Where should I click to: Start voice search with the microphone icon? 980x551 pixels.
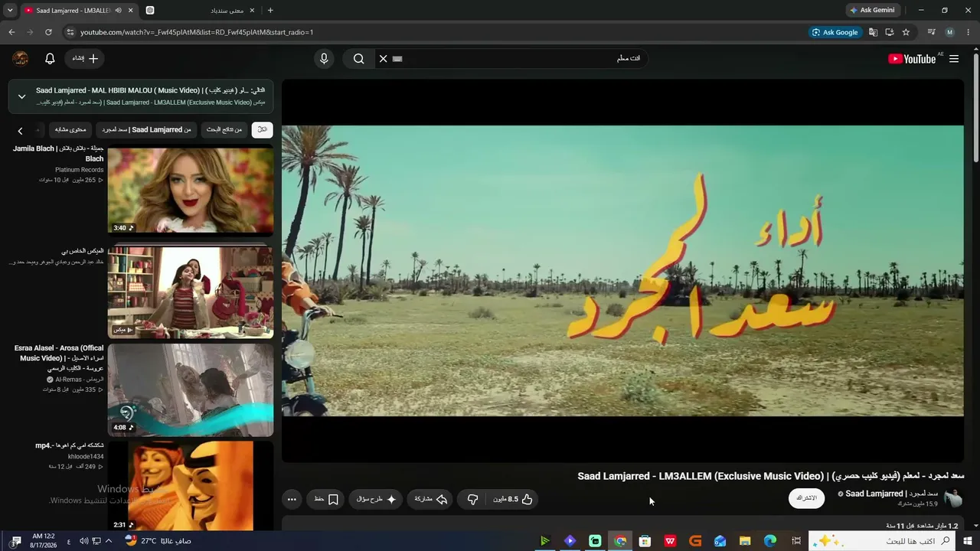point(324,59)
